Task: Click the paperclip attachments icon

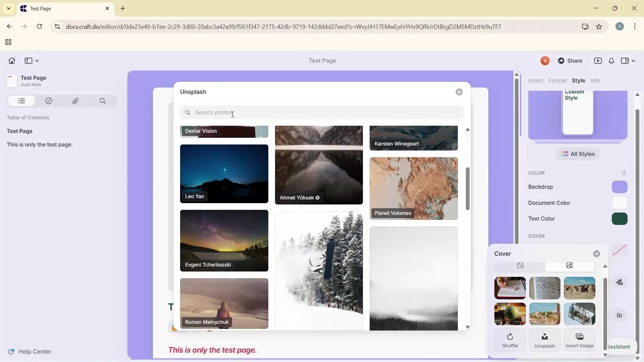Action: pos(75,101)
